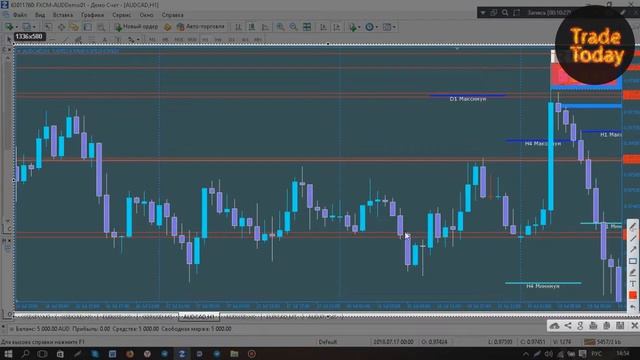Expand the templates dropdown arrow
The width and height of the screenshot is (640, 360).
394,27
